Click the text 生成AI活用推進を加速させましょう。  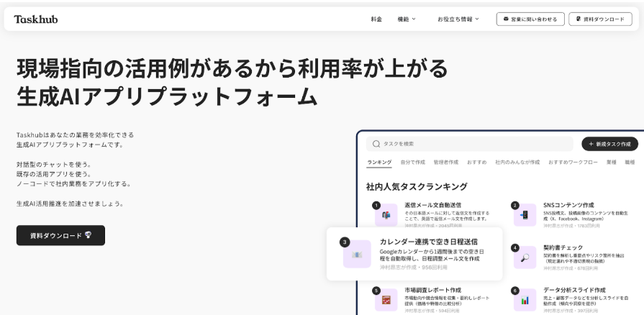coord(71,204)
